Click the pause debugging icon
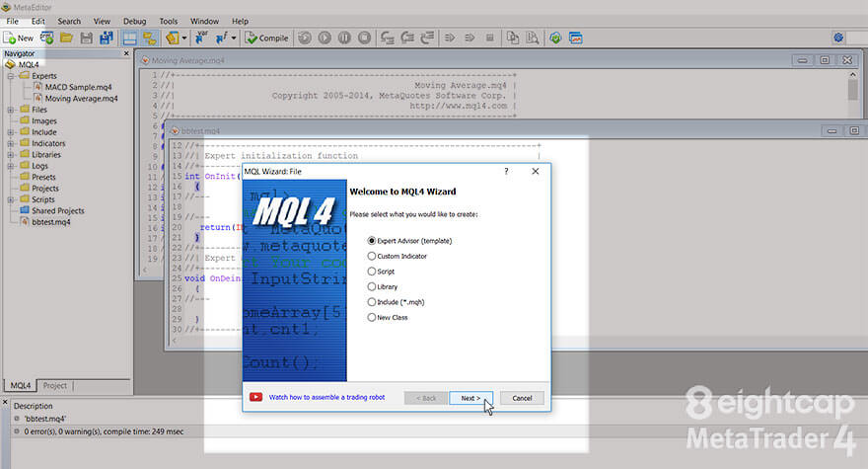Image resolution: width=868 pixels, height=469 pixels. tap(344, 38)
